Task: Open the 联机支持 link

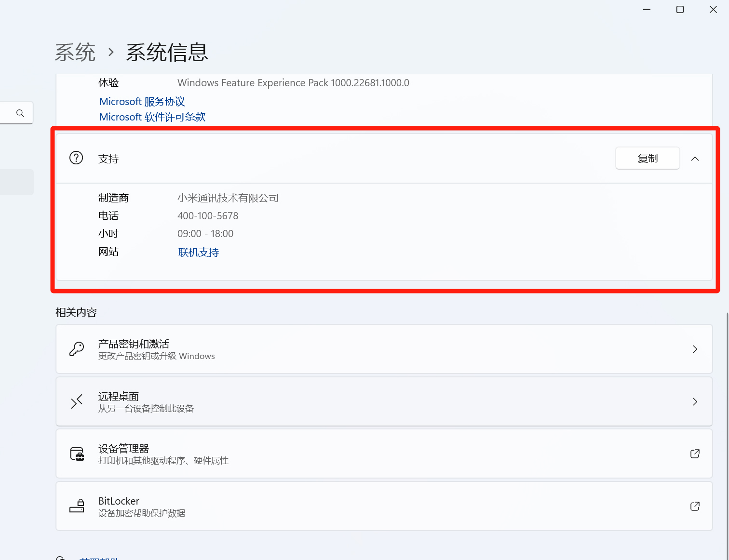Action: (198, 252)
